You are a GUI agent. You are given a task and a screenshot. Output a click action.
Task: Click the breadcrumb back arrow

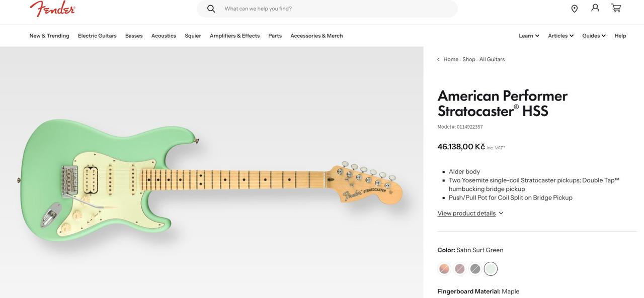438,59
